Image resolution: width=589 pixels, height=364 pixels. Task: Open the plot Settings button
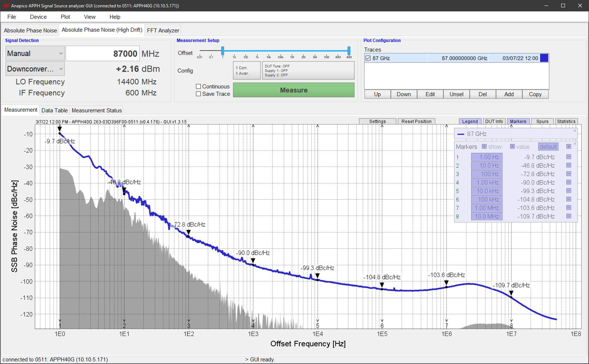click(x=377, y=121)
